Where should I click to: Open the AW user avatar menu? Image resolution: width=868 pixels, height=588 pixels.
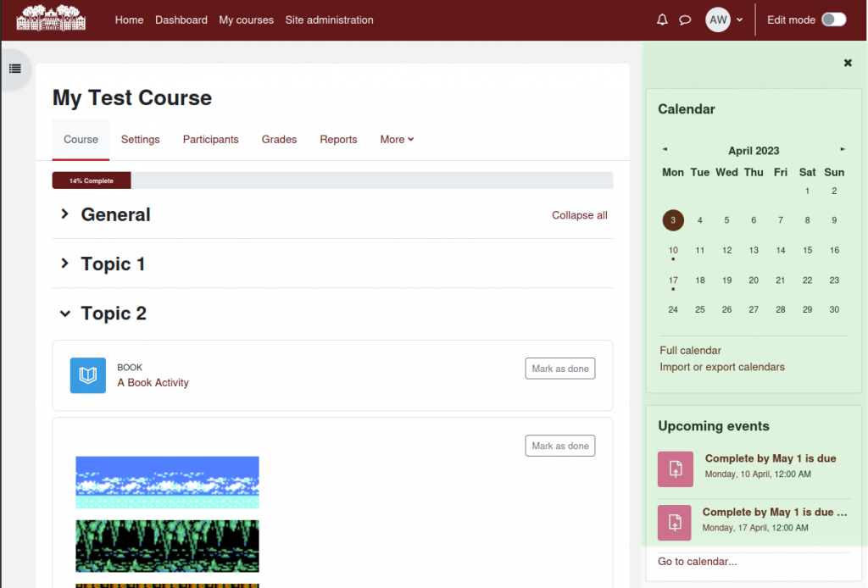point(718,20)
